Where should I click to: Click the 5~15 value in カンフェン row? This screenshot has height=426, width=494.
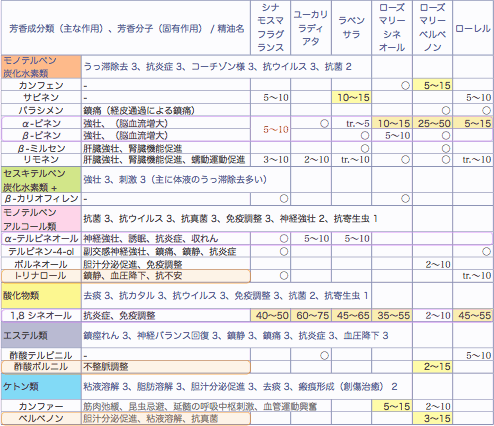coord(432,85)
